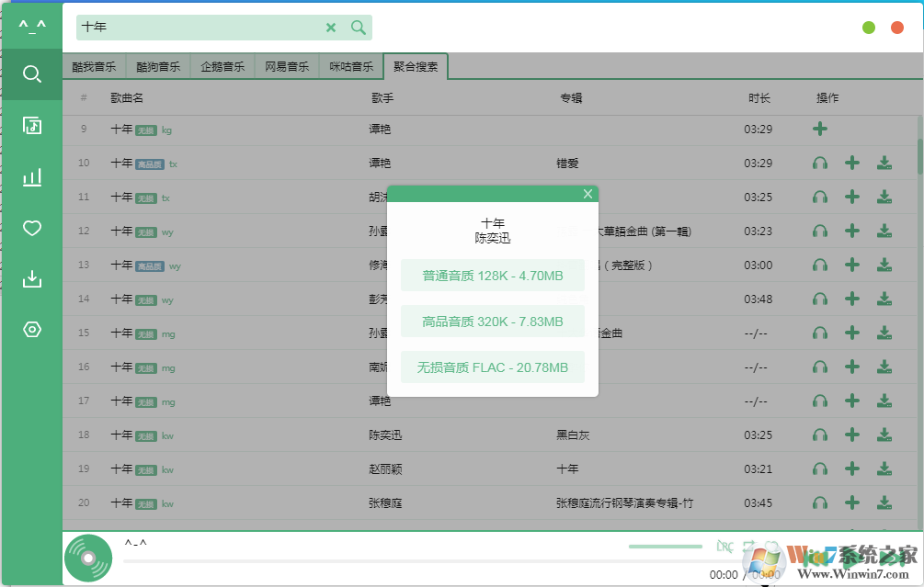Screen dimensions: 924x587
Task: Select 无损音质 FLAC download quality
Action: [x=493, y=366]
